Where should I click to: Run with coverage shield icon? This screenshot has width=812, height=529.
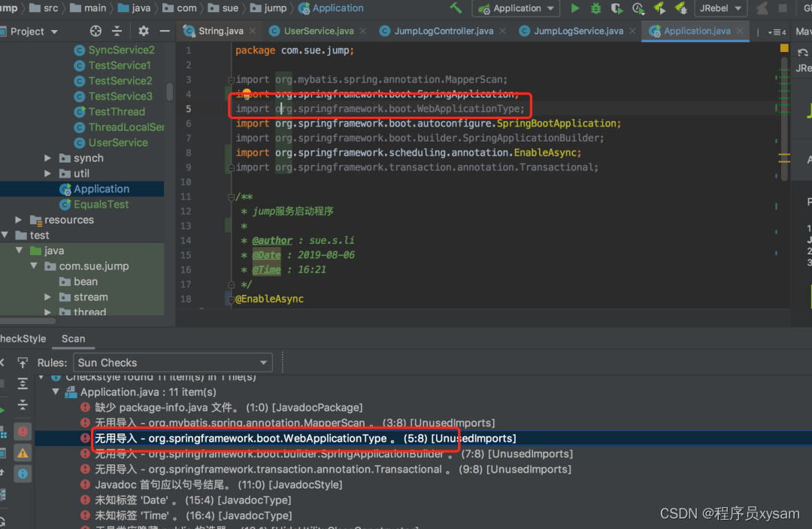pyautogui.click(x=617, y=8)
